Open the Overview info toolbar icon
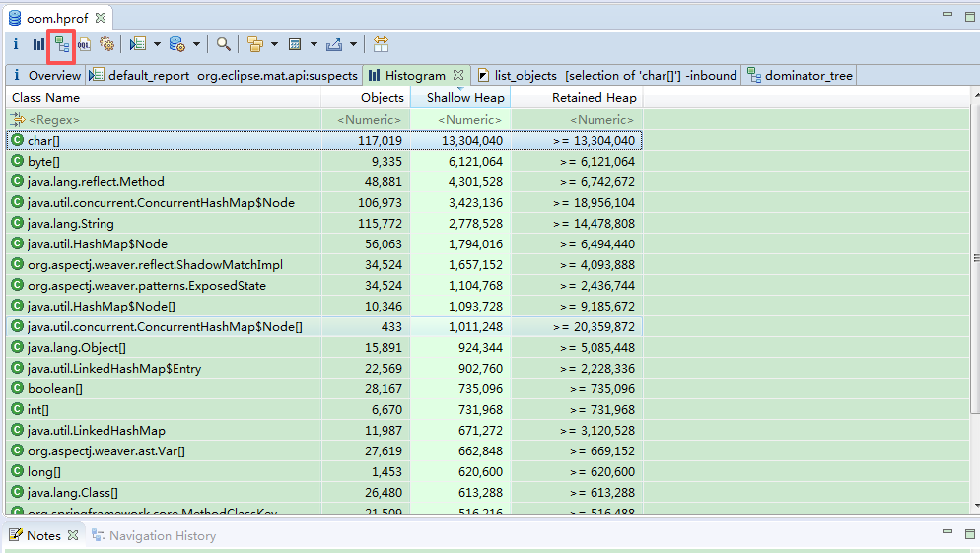This screenshot has height=553, width=980. coord(16,44)
